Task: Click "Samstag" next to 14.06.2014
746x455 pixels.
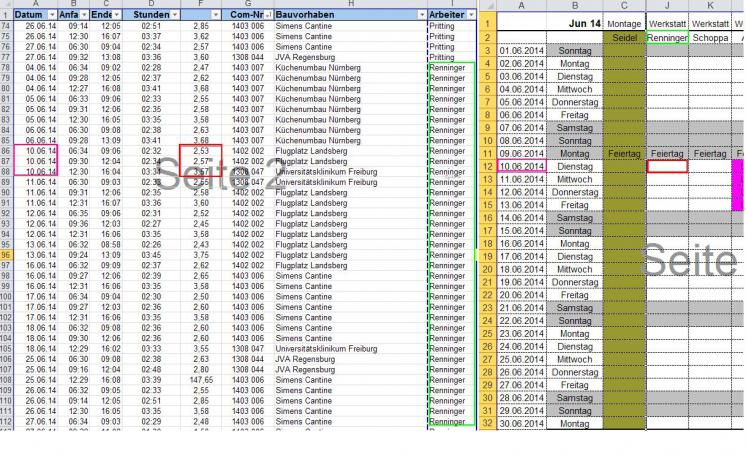Action: point(575,218)
